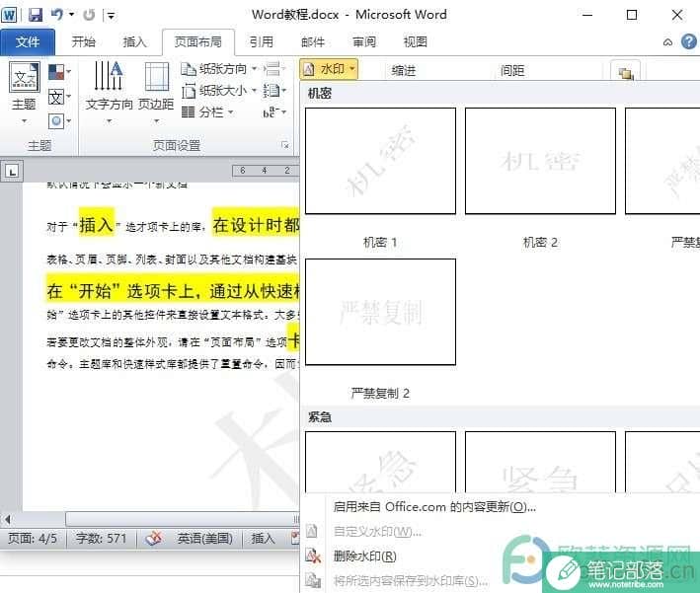This screenshot has width=700, height=593.
Task: Click 将所选内容保存到水印库
Action: [411, 580]
